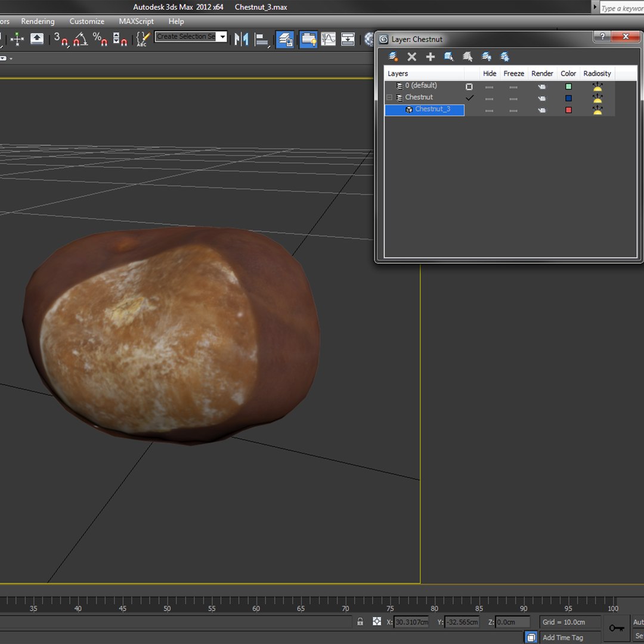Click the Mirror tool icon

[241, 39]
